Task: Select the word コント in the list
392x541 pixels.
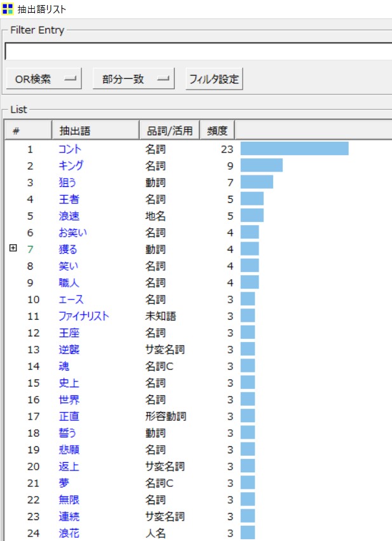Action: 70,149
